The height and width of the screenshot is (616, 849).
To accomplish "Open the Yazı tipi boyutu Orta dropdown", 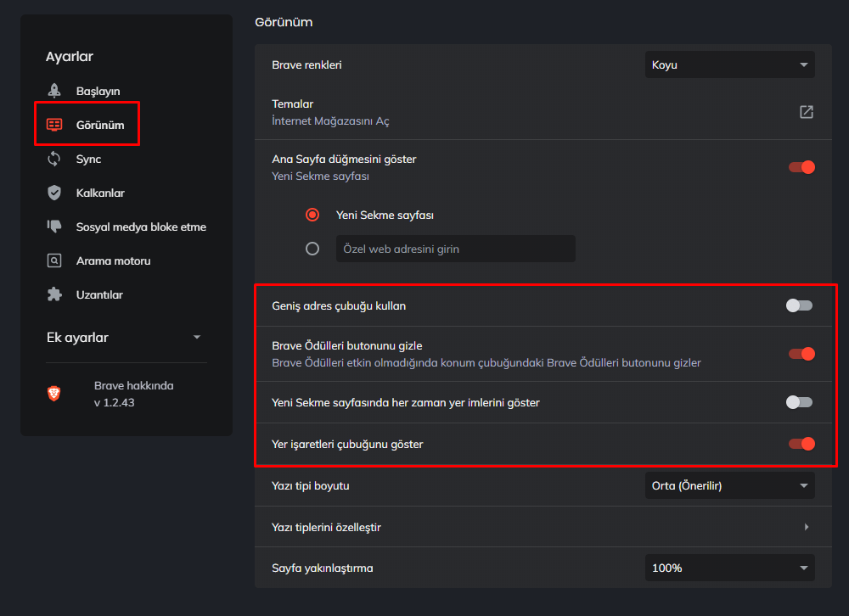I will click(x=729, y=485).
